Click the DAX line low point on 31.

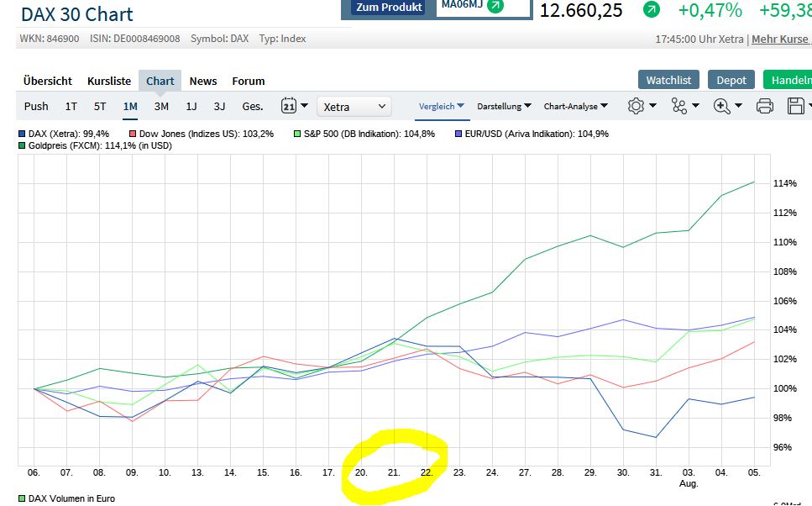[x=656, y=437]
